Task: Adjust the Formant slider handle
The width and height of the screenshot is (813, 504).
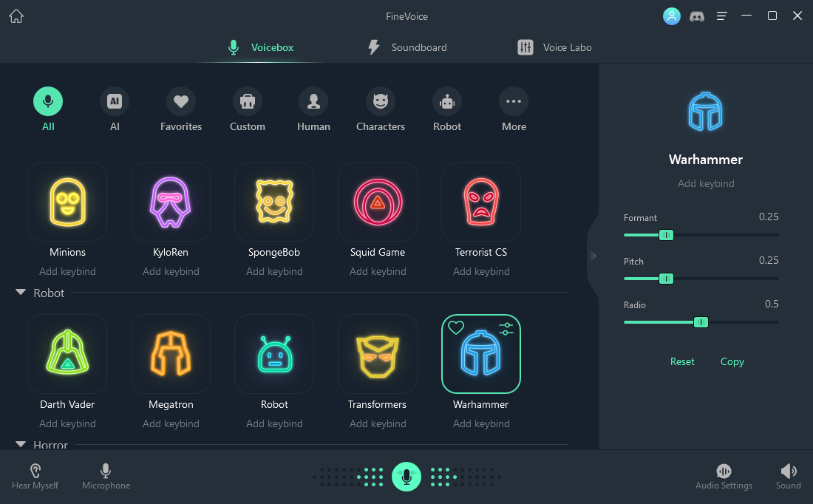Action: (666, 235)
